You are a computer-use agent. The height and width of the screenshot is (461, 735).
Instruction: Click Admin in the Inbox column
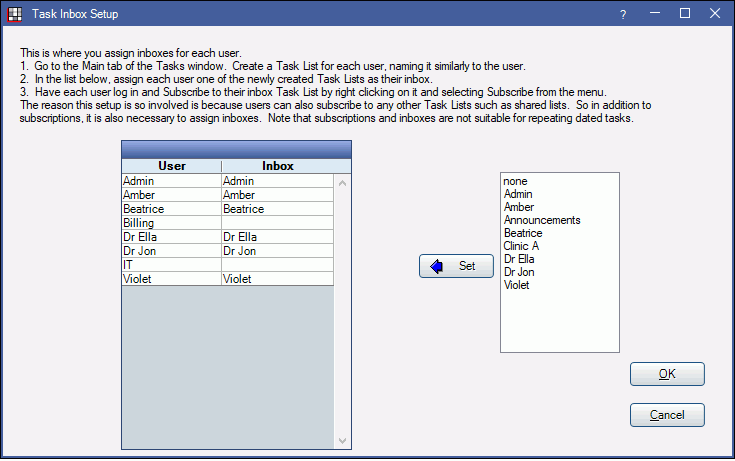click(x=278, y=181)
